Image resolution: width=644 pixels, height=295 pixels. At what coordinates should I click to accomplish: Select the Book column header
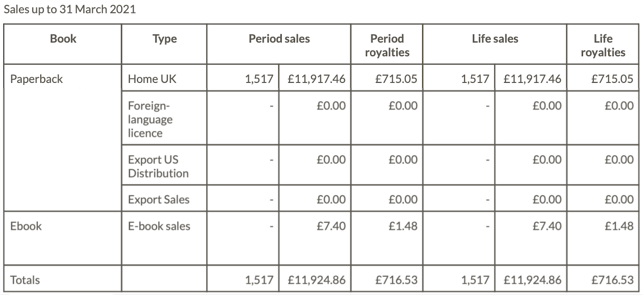(x=63, y=39)
